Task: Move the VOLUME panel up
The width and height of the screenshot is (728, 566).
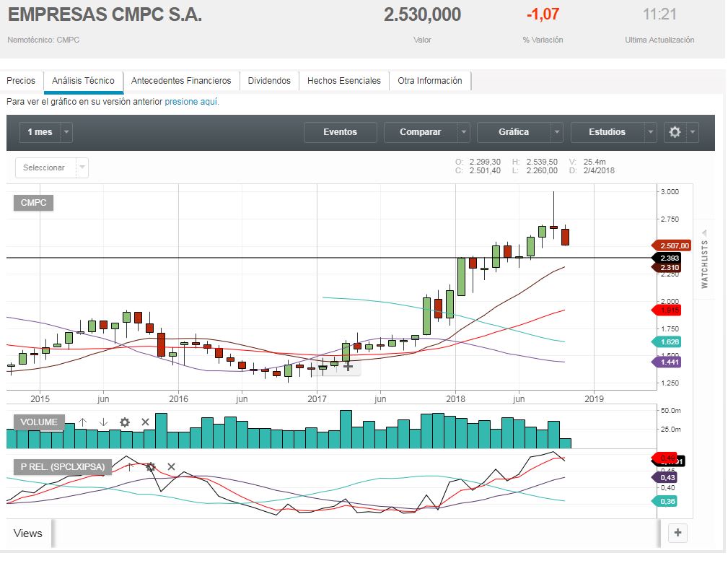Action: 83,422
